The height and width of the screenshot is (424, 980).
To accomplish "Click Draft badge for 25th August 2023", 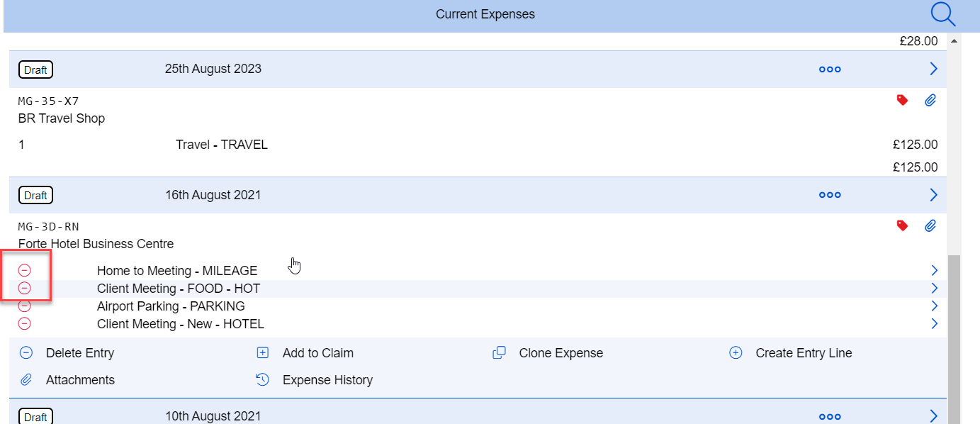I will tap(35, 69).
